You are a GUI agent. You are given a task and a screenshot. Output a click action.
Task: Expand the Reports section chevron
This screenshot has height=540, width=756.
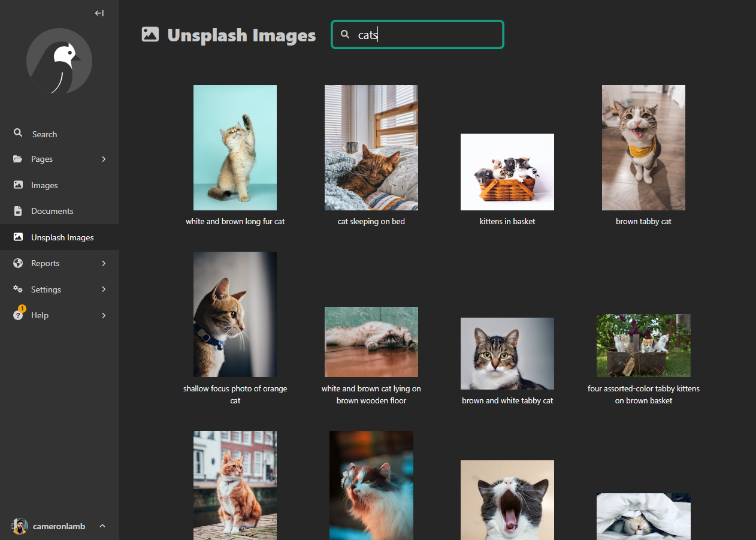(103, 263)
